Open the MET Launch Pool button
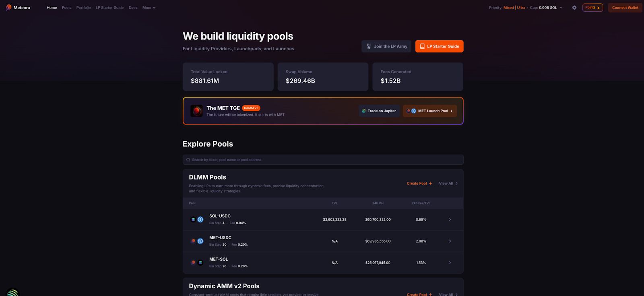The height and width of the screenshot is (296, 644). pos(429,111)
